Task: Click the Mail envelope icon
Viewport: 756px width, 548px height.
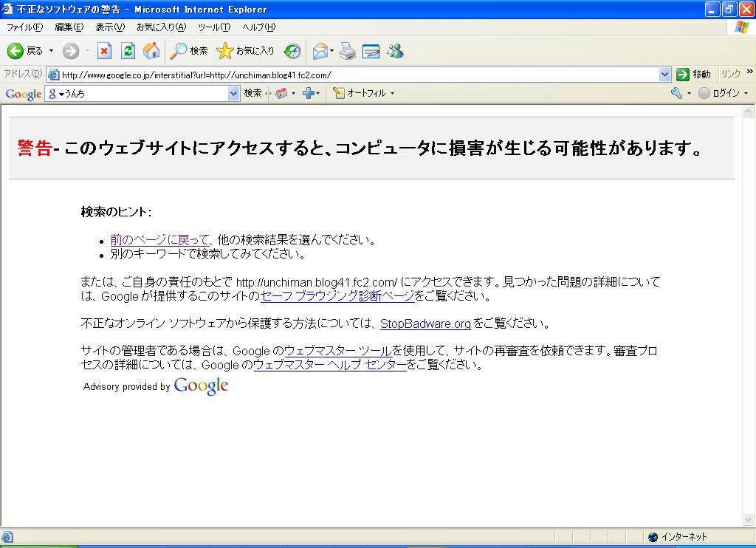Action: coord(320,51)
